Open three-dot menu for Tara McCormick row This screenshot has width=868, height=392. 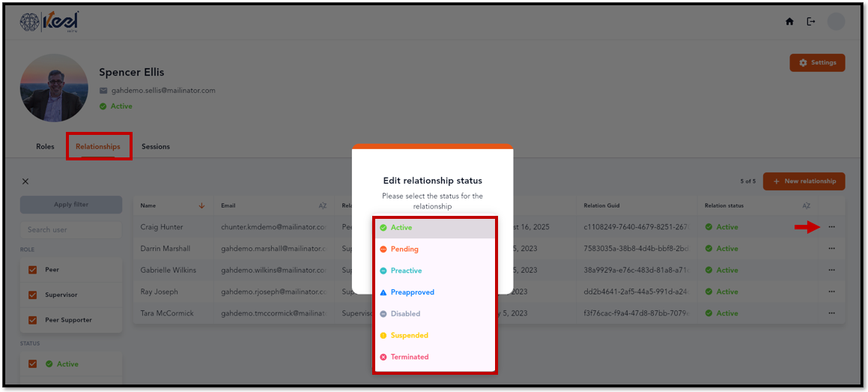click(x=831, y=313)
